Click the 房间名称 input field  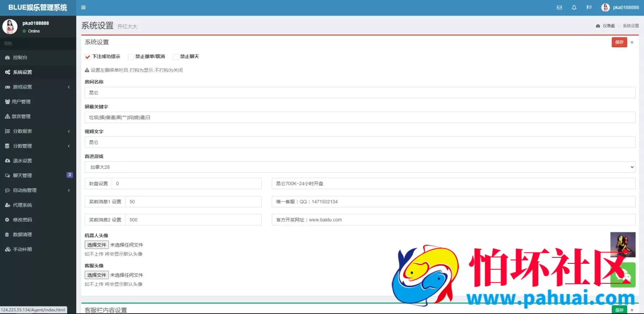coord(360,93)
